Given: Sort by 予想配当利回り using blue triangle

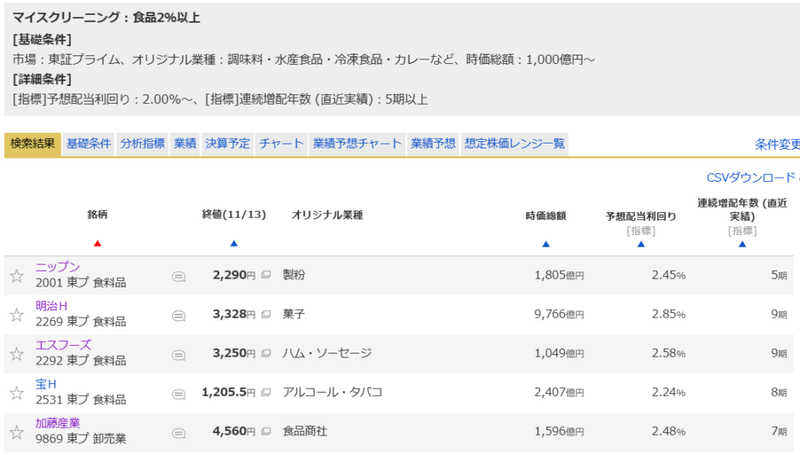Looking at the screenshot, I should (641, 244).
